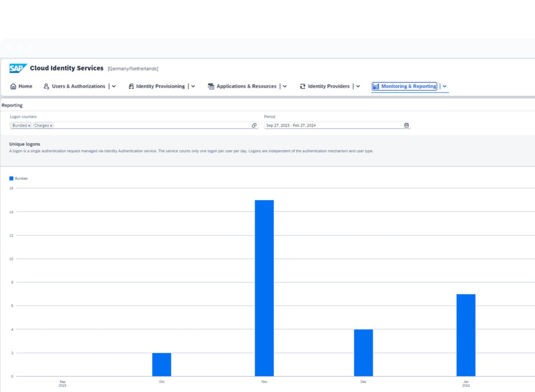Viewport: 535px width, 392px height.
Task: Expand the Identity Providers dropdown arrow
Action: click(358, 86)
